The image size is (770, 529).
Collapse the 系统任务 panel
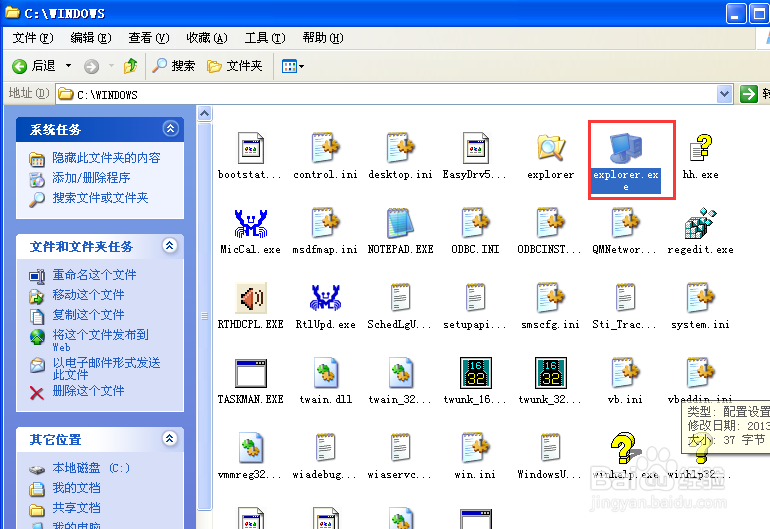click(170, 129)
